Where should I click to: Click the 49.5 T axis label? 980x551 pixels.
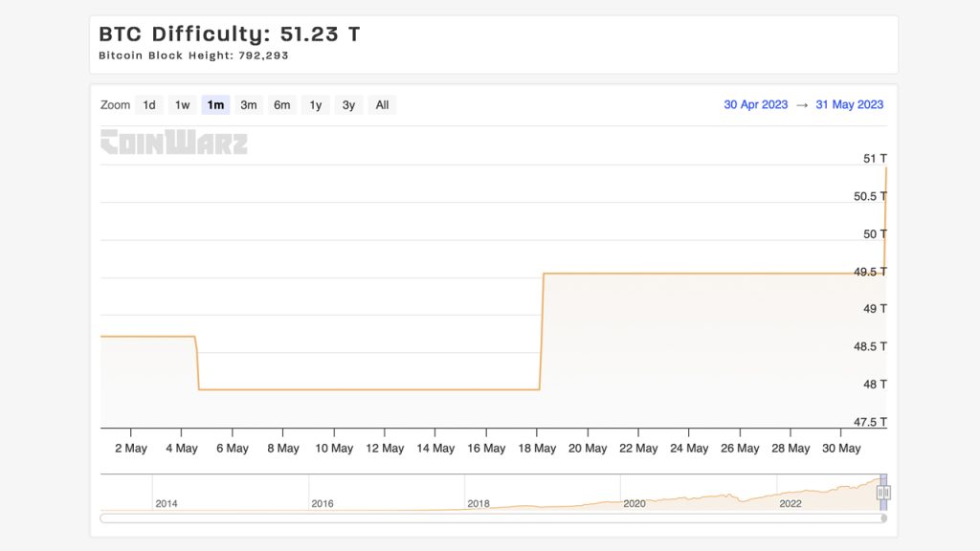pyautogui.click(x=869, y=271)
